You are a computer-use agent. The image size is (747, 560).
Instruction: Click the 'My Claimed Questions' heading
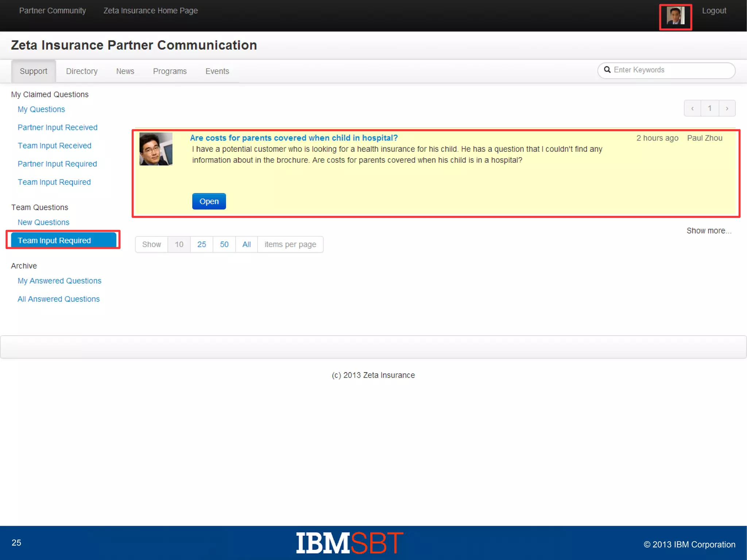tap(50, 94)
